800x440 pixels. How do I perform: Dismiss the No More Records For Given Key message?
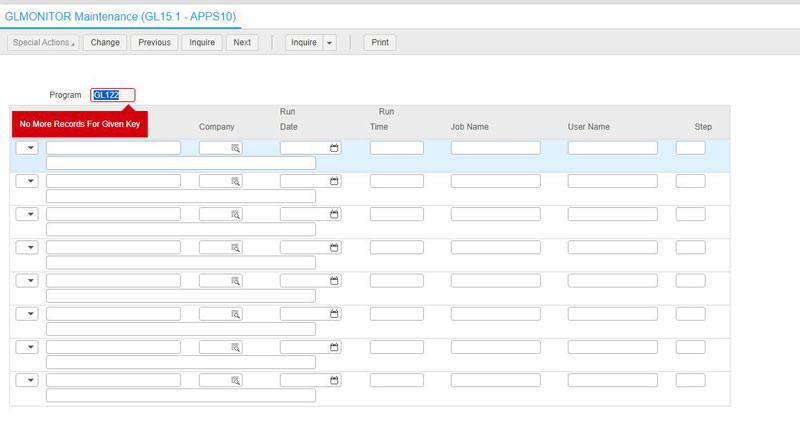(x=80, y=124)
